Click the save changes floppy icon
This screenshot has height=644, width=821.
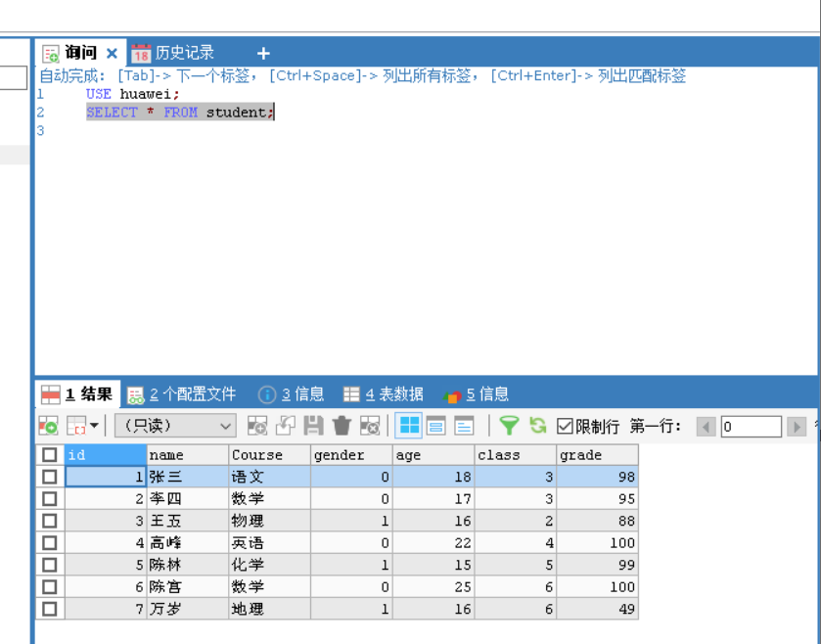coord(314,426)
